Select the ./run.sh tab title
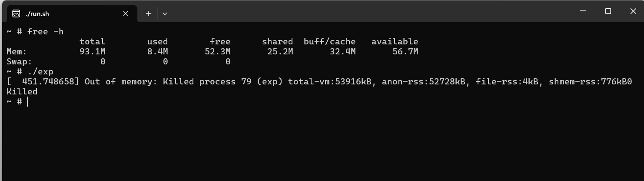The height and width of the screenshot is (181, 644). pos(37,13)
